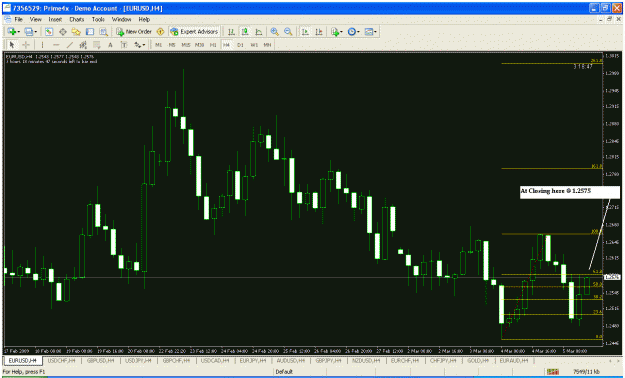This screenshot has width=625, height=378.
Task: Toggle the Terminal panel
Action: (90, 32)
